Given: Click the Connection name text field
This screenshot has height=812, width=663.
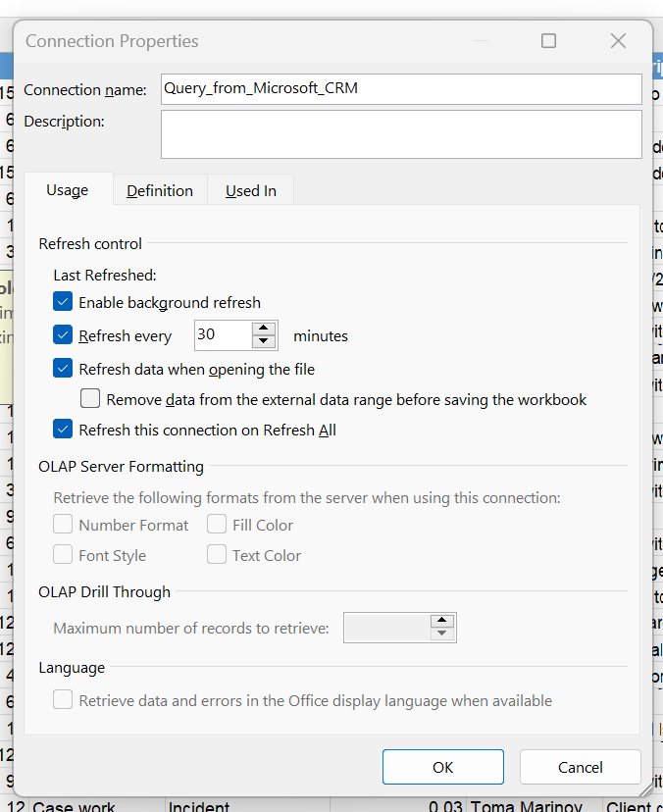Looking at the screenshot, I should pos(400,88).
